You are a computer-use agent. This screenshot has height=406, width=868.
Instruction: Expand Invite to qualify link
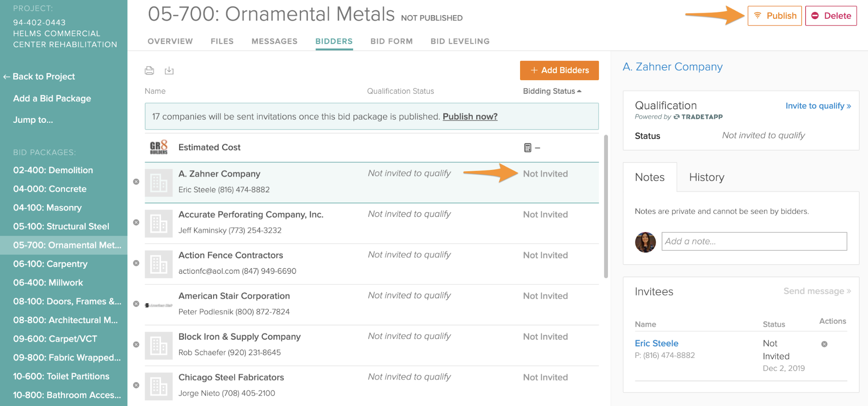pyautogui.click(x=818, y=106)
